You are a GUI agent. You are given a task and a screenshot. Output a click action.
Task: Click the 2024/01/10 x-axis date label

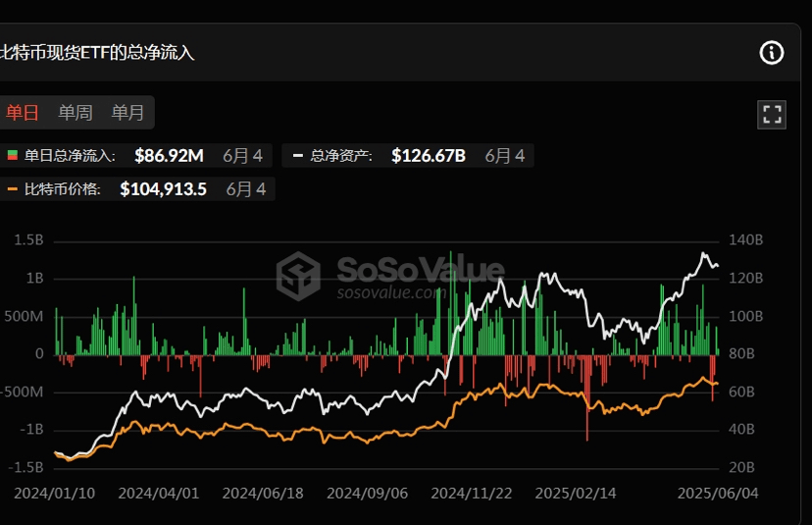[x=54, y=493]
